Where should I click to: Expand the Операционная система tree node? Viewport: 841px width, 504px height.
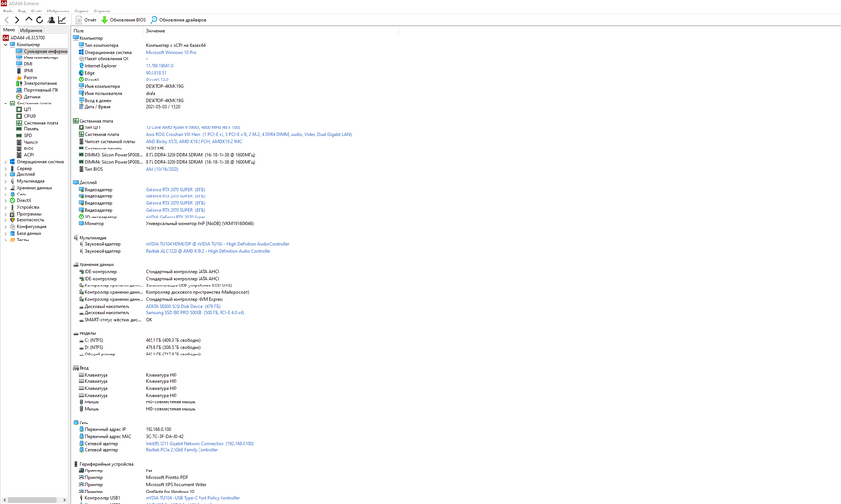pos(6,161)
